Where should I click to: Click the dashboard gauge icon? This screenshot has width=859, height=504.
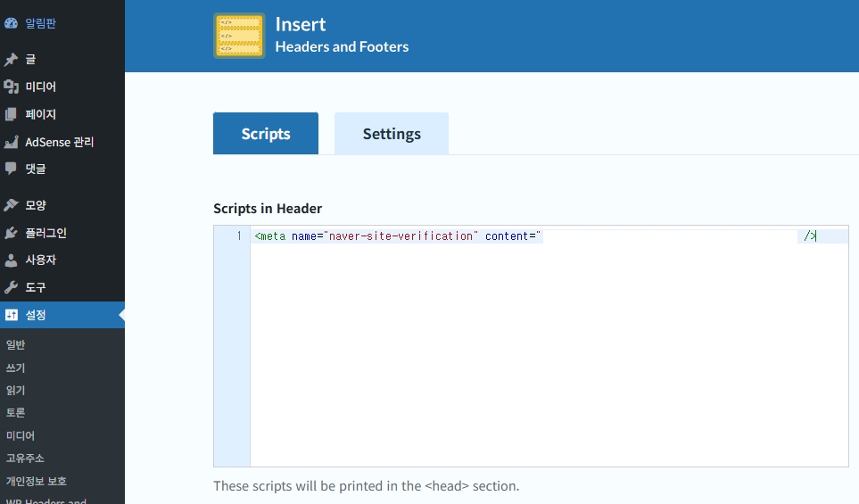point(11,23)
